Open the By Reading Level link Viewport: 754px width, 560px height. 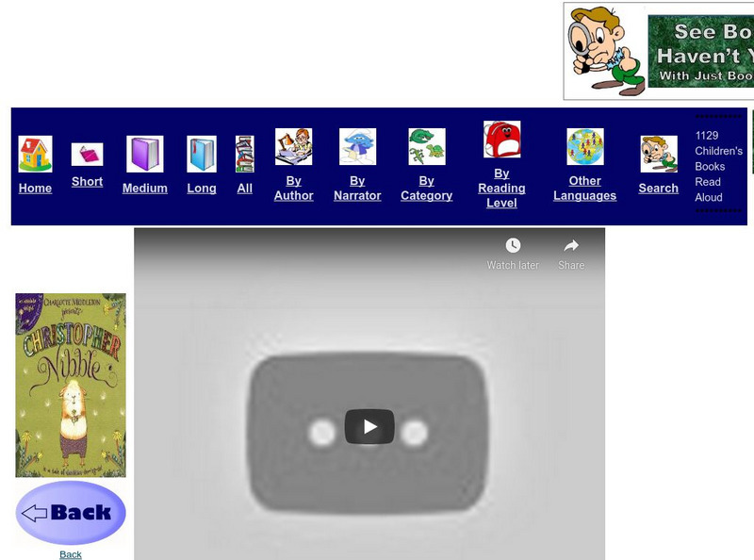tap(501, 189)
